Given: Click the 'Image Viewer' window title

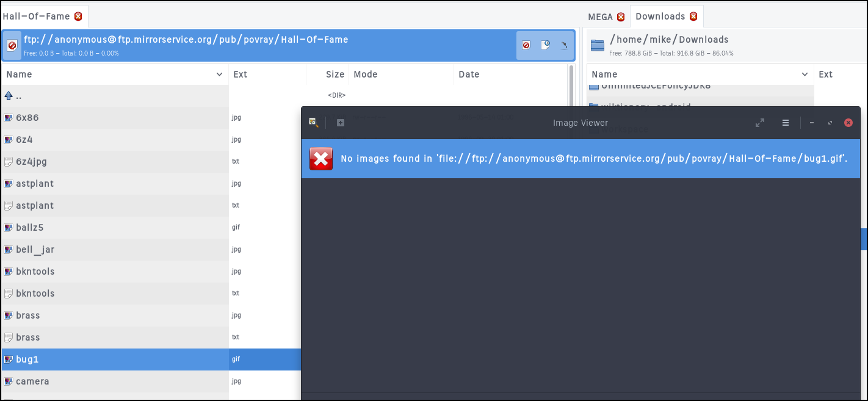Looking at the screenshot, I should click(x=580, y=123).
